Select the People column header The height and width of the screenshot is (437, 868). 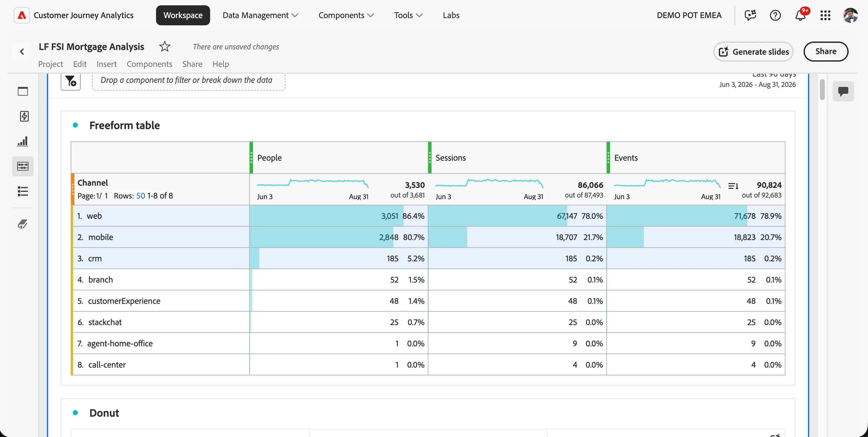click(x=339, y=158)
